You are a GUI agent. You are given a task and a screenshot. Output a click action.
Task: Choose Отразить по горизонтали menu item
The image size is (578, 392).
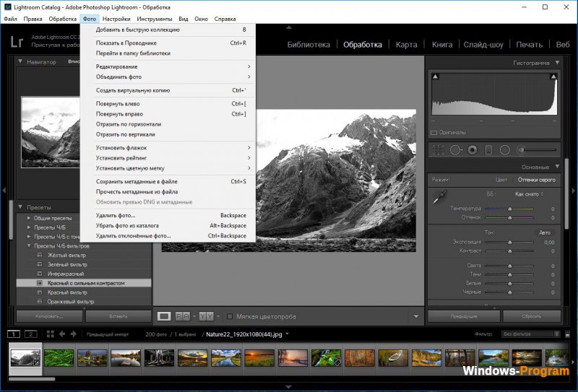pos(168,124)
